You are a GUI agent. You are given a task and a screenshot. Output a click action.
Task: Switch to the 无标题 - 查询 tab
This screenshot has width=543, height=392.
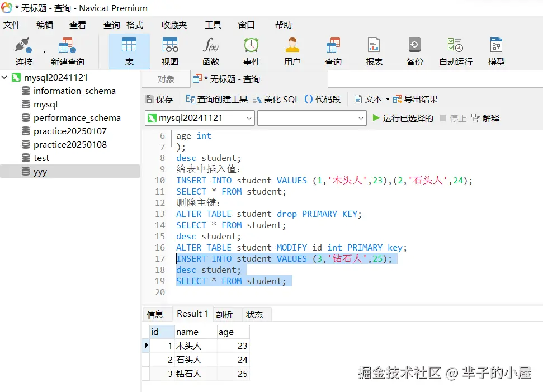coord(259,79)
